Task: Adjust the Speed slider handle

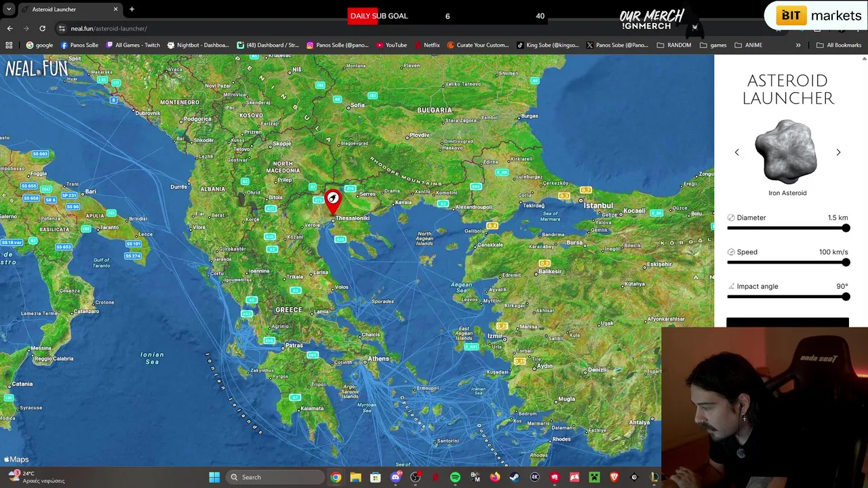Action: [x=846, y=262]
